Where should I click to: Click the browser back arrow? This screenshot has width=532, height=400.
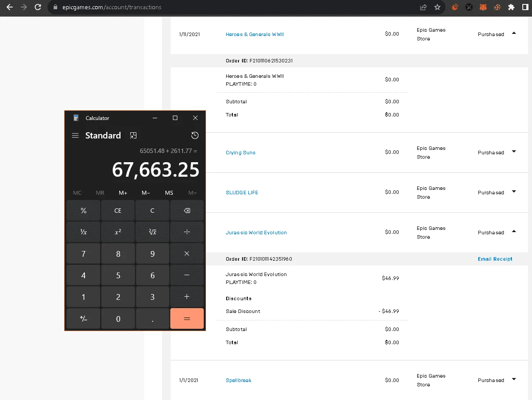coord(10,7)
